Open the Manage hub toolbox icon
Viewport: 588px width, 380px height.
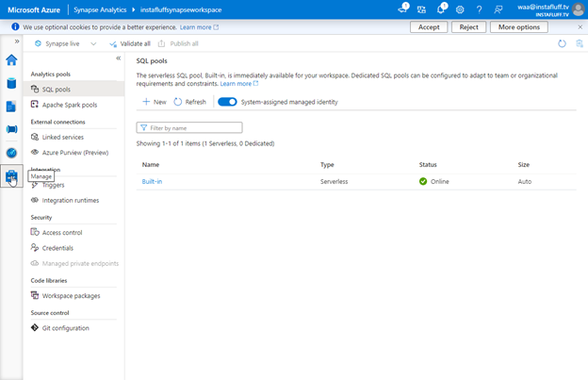pos(11,176)
